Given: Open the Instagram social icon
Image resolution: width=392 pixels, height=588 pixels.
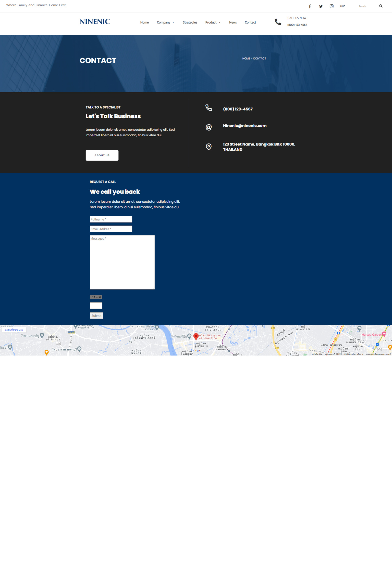Looking at the screenshot, I should click(x=331, y=6).
